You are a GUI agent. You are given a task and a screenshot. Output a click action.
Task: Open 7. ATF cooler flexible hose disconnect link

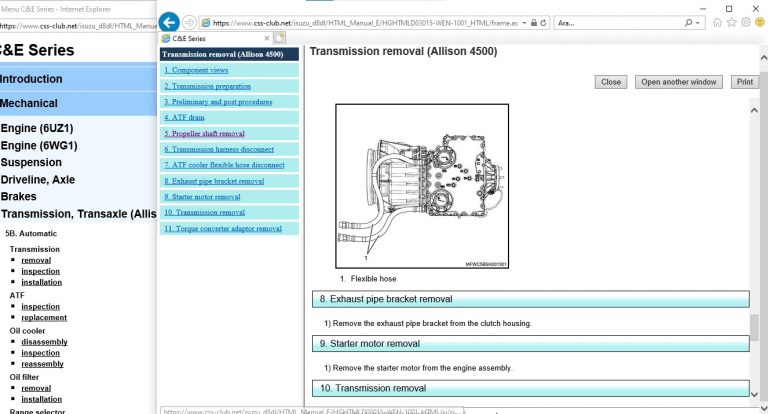coord(224,165)
